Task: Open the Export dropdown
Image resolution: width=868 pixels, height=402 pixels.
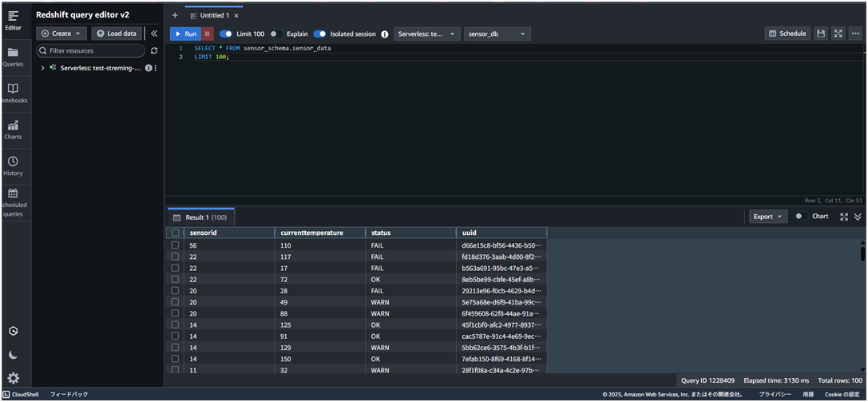Action: pyautogui.click(x=768, y=217)
